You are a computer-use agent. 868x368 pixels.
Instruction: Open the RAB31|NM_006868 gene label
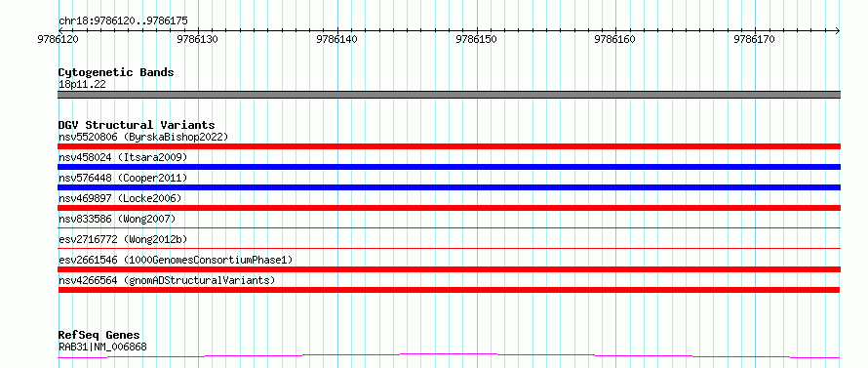pos(102,348)
